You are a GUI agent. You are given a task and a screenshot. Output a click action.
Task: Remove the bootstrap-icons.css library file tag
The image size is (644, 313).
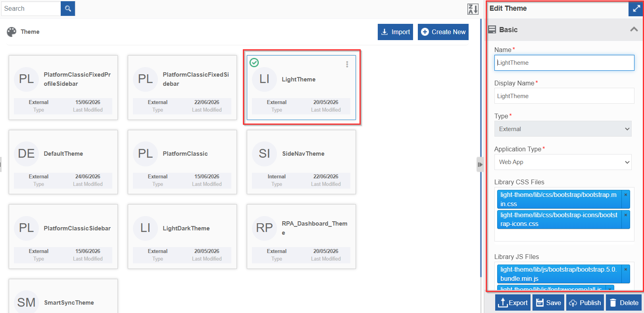coord(625,215)
